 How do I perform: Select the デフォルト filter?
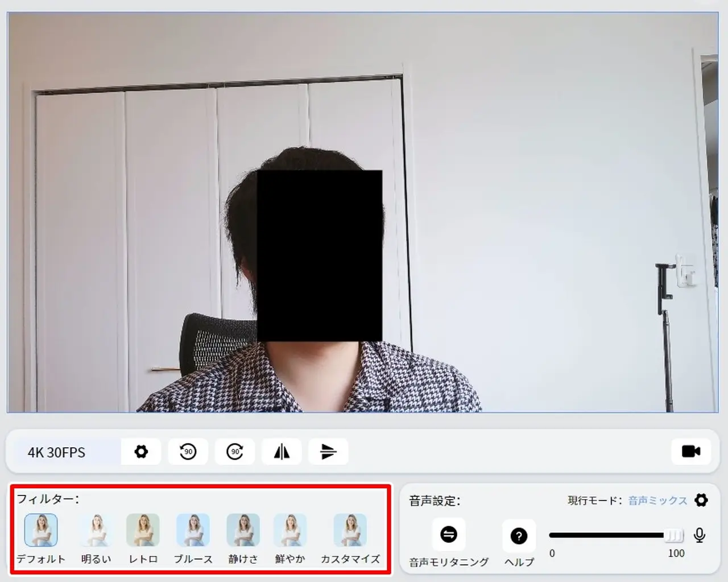[x=41, y=530]
